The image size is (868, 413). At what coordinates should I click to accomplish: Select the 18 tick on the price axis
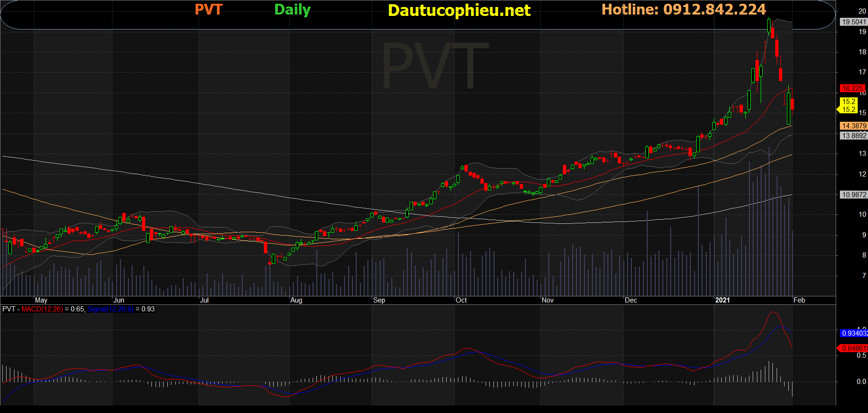coord(862,52)
